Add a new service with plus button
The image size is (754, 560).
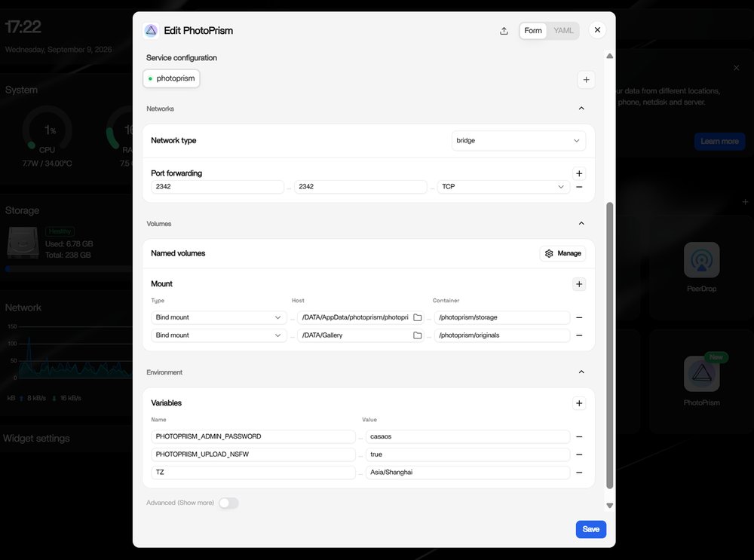point(586,80)
